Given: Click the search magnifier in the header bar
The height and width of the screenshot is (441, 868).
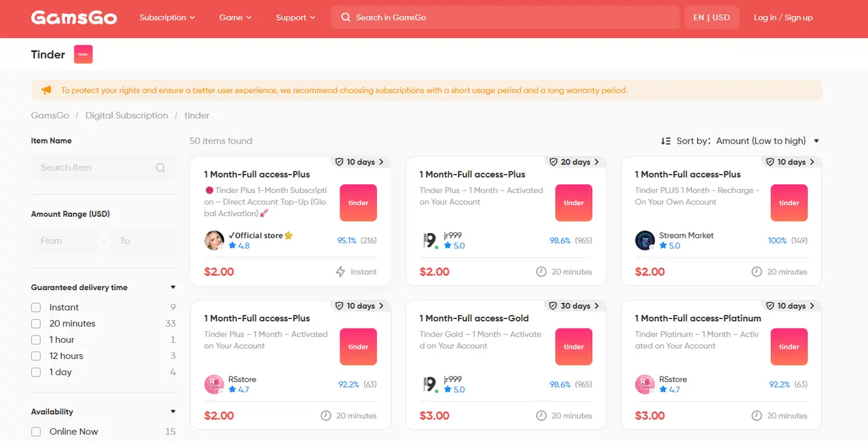Looking at the screenshot, I should point(346,18).
